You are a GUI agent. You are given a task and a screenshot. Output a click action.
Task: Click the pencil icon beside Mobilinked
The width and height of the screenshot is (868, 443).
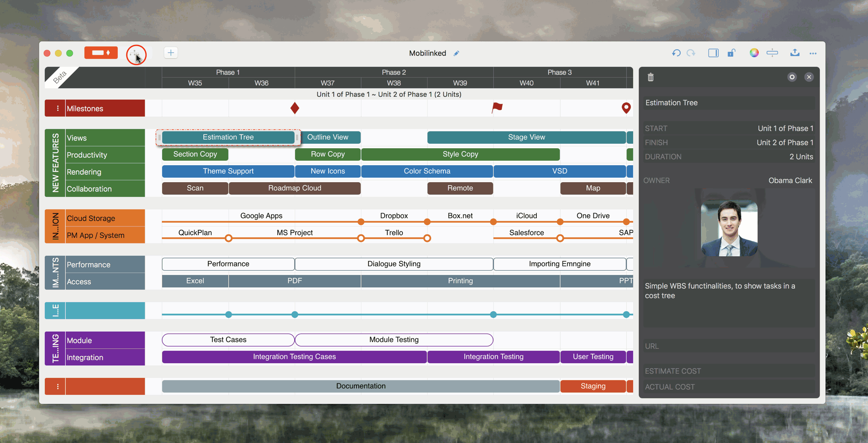(456, 53)
